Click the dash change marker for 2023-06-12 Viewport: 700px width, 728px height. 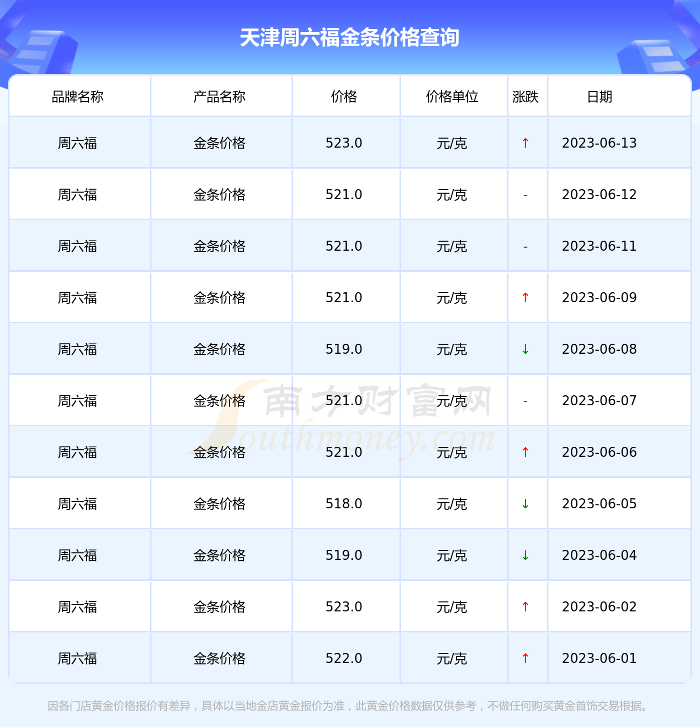point(525,195)
